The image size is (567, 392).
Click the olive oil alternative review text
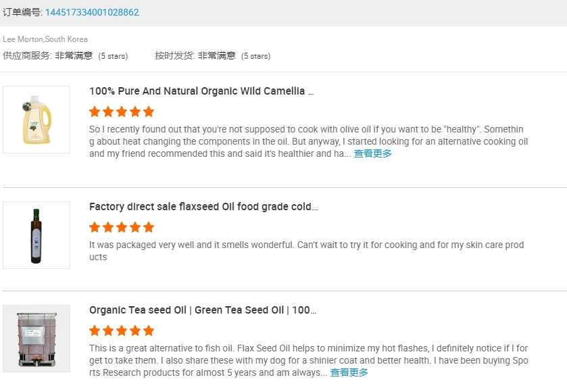tap(307, 141)
